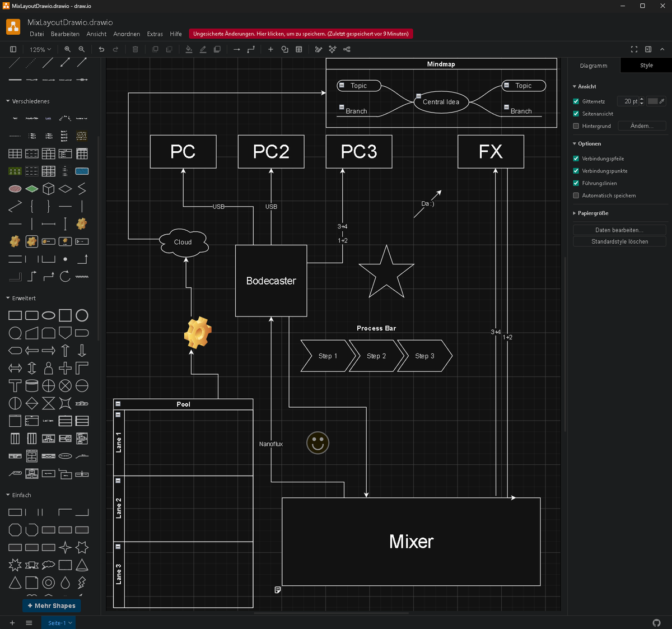This screenshot has width=672, height=629.
Task: Add a new page with plus button
Action: 12,623
